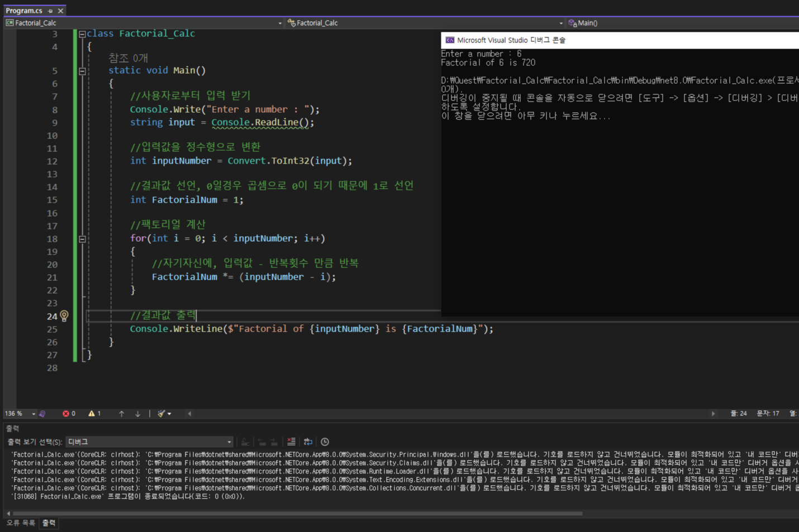Click the find message in code icon
Viewport: 799px width, 532px height.
click(245, 442)
